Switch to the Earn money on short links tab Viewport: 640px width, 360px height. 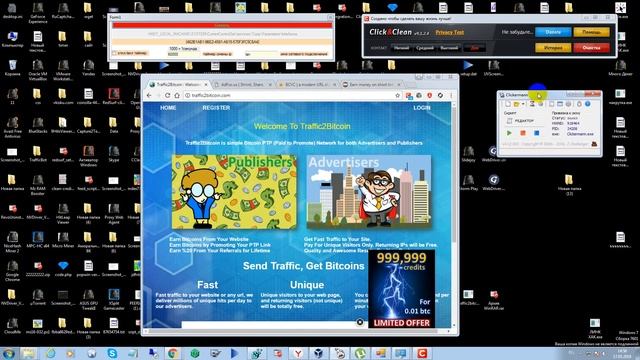371,84
